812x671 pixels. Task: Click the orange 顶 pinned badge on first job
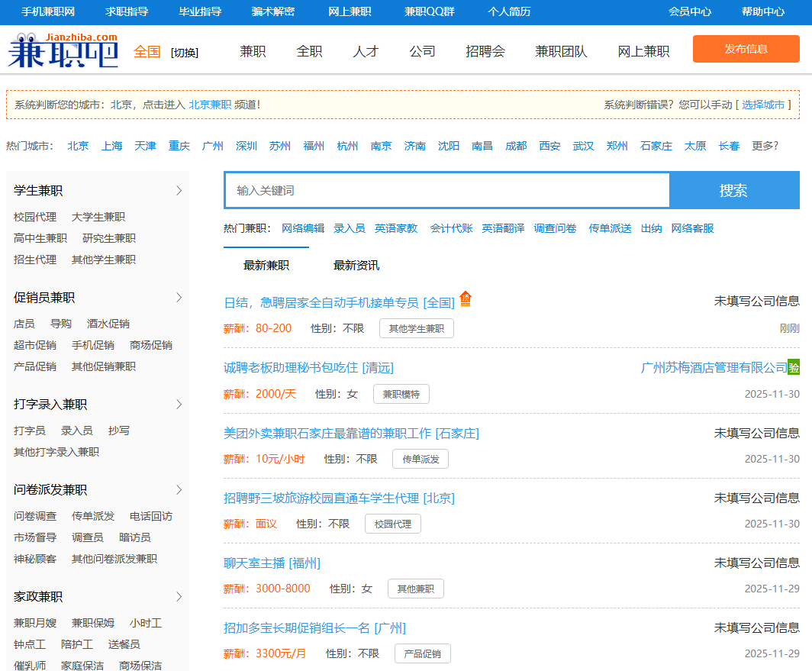point(466,300)
